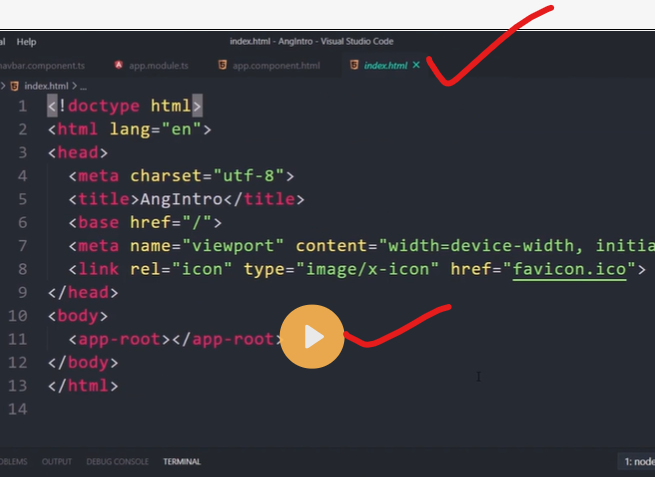
Task: Click the Angular icon on app.module.ts tab
Action: pyautogui.click(x=119, y=65)
